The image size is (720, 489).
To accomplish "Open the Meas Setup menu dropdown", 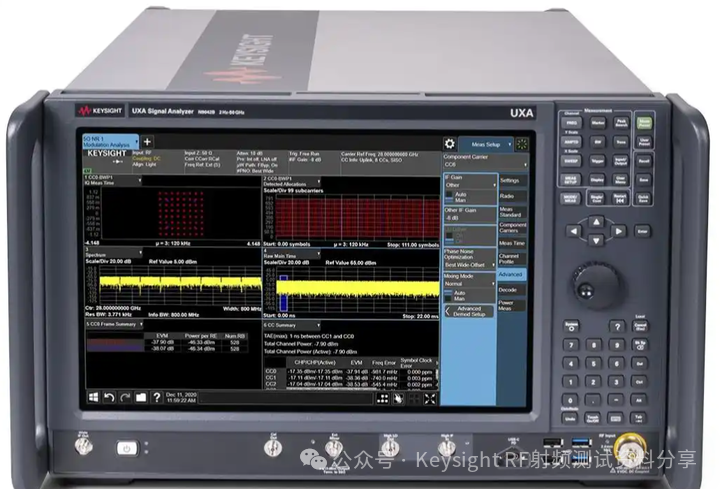I will coord(486,144).
